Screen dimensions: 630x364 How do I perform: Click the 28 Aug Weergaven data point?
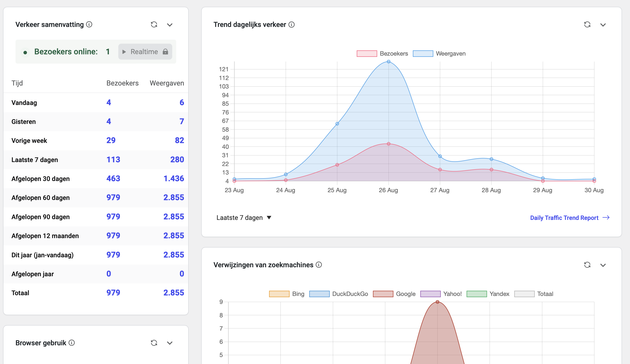pyautogui.click(x=491, y=159)
